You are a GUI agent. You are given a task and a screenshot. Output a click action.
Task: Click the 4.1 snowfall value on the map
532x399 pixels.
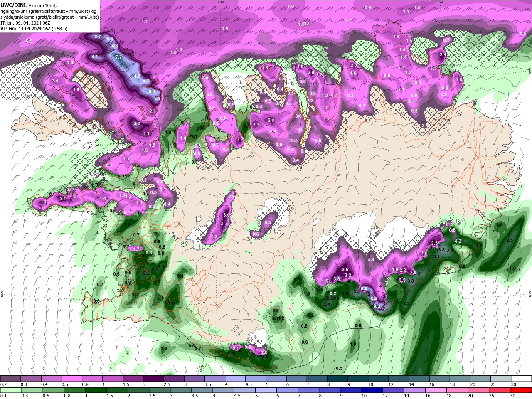tap(95, 57)
